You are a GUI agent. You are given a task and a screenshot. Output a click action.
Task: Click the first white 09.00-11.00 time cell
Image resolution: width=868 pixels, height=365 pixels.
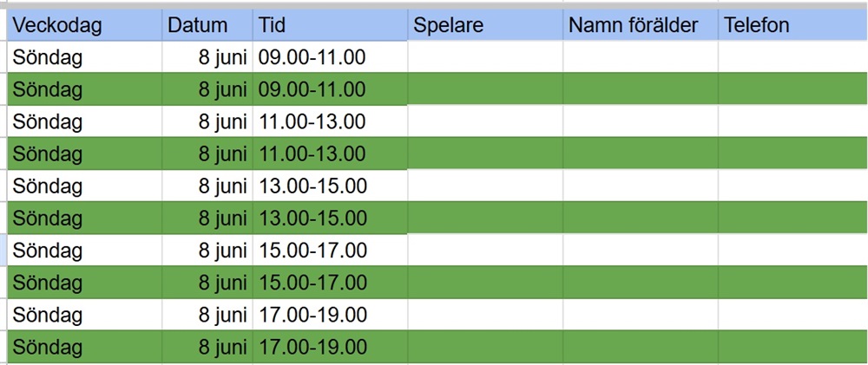coord(330,57)
